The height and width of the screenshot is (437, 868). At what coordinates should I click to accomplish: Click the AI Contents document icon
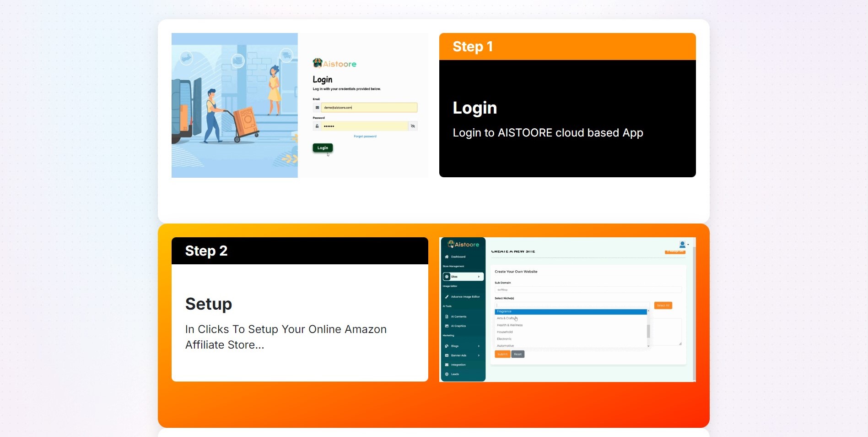pyautogui.click(x=447, y=317)
